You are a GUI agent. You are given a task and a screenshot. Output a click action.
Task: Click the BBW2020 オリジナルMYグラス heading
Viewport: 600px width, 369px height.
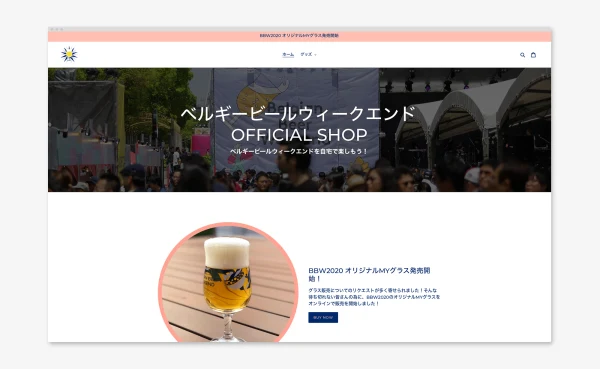coord(369,274)
